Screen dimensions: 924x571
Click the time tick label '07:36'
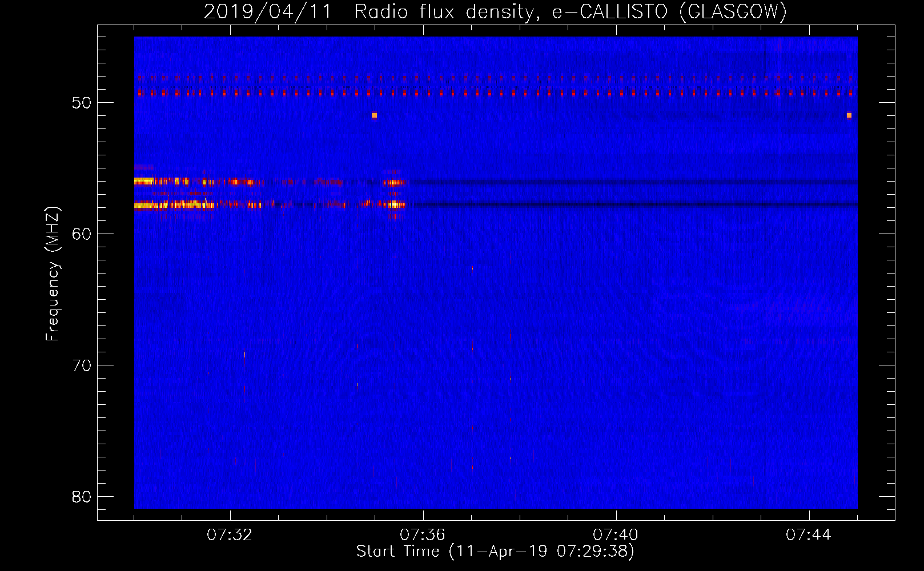(423, 535)
